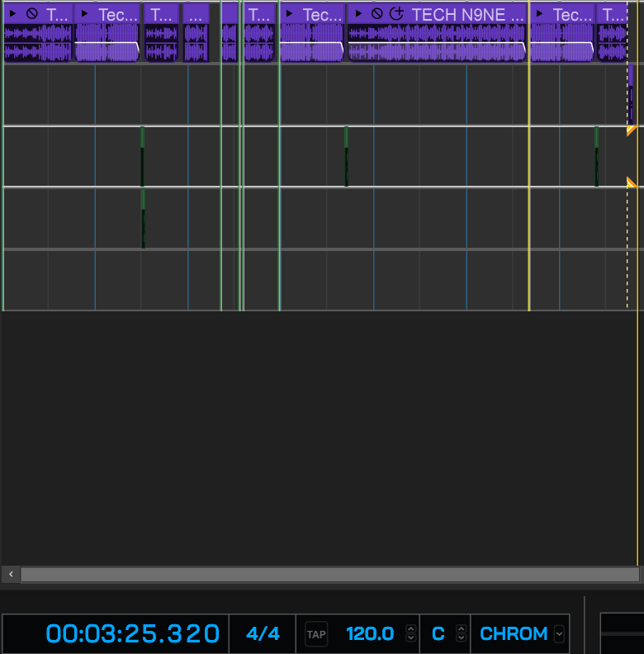Click play triangle on first Tec... clip
The width and height of the screenshot is (644, 654).
click(x=85, y=14)
